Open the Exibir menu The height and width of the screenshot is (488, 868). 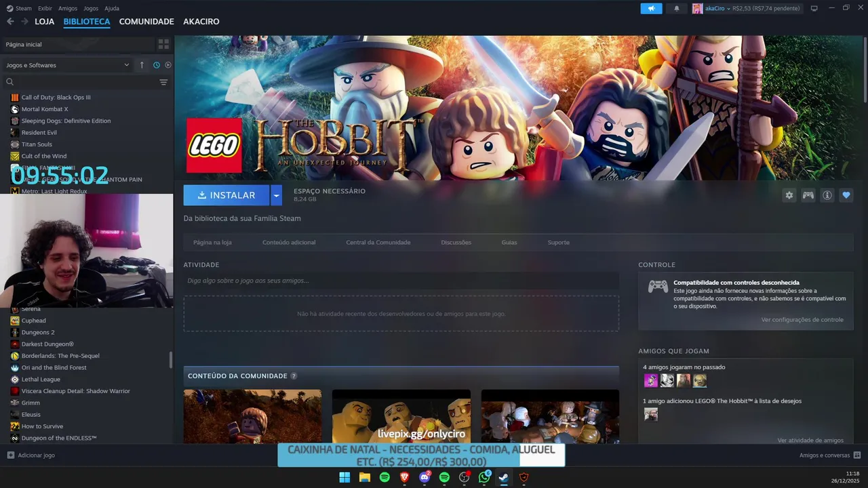(x=45, y=8)
